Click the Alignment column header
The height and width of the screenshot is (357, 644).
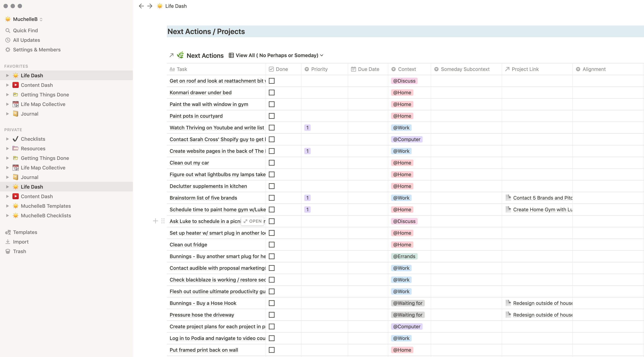608,69
